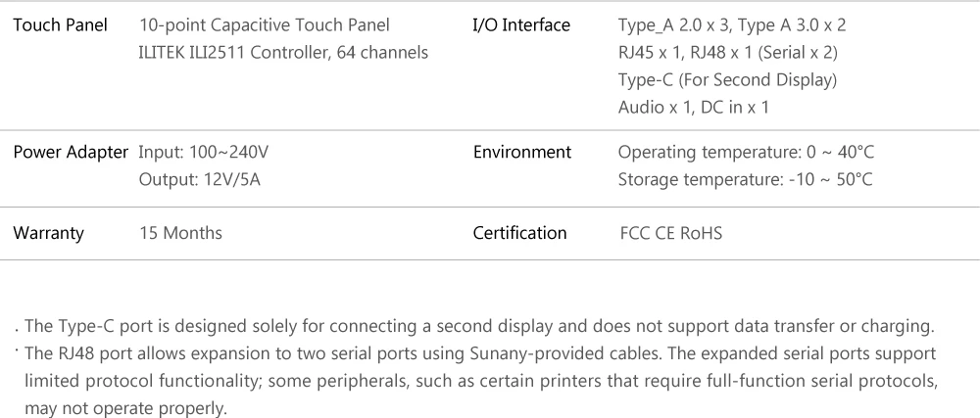Click the Certification heading
This screenshot has width=980, height=418.
click(x=519, y=233)
